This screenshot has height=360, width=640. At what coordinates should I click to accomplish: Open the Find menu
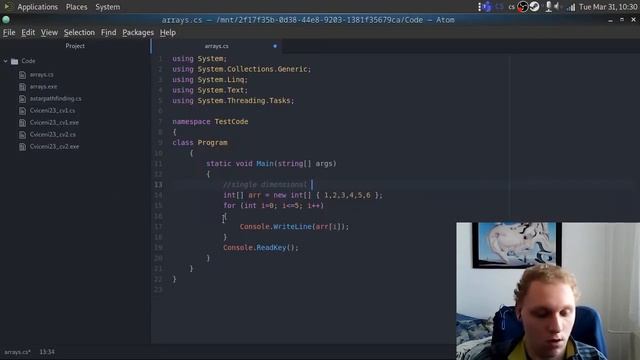click(109, 33)
